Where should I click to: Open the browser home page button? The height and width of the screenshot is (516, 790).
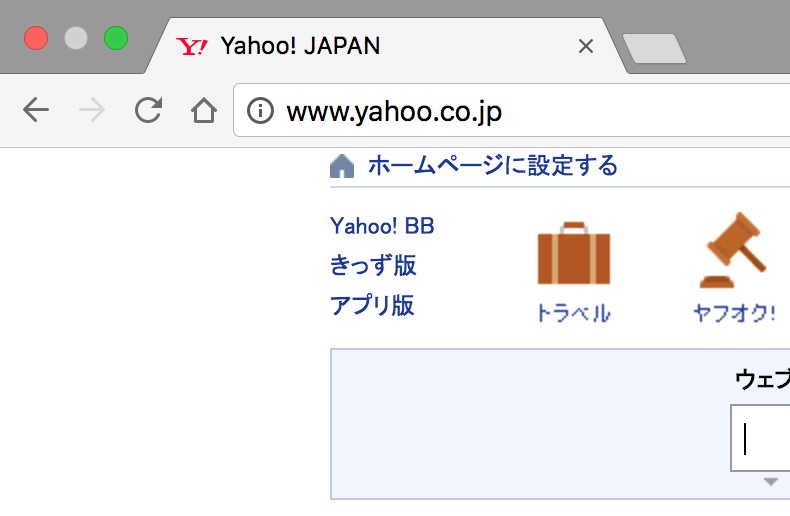coord(204,110)
